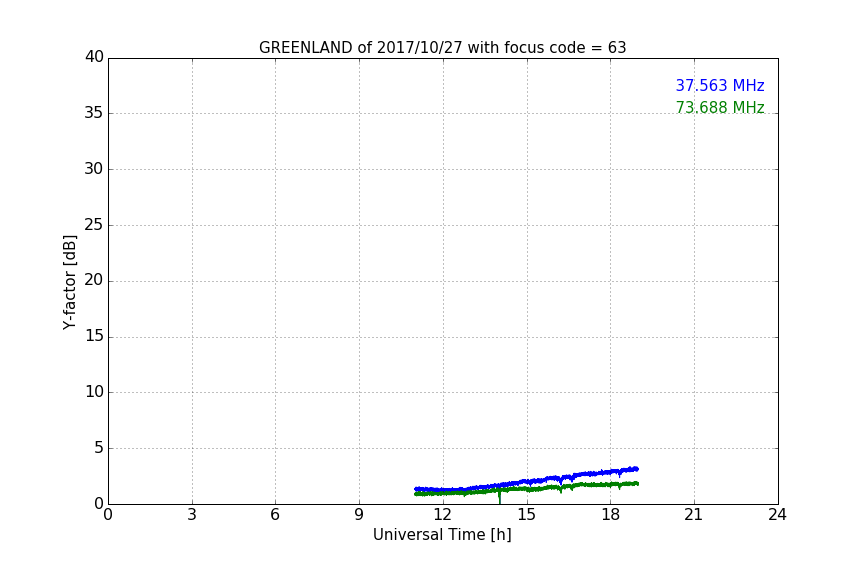Select the blue 37.563 MHz legend label
The width and height of the screenshot is (864, 576).
720,85
